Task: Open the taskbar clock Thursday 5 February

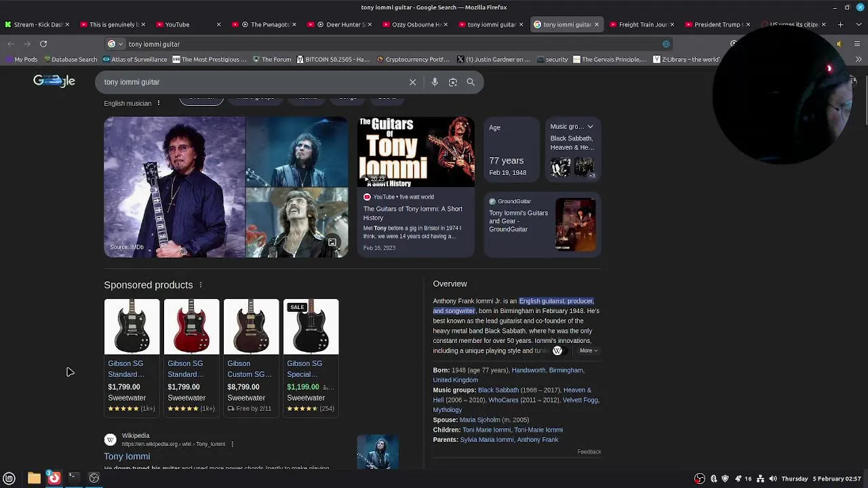Action: tap(821, 479)
